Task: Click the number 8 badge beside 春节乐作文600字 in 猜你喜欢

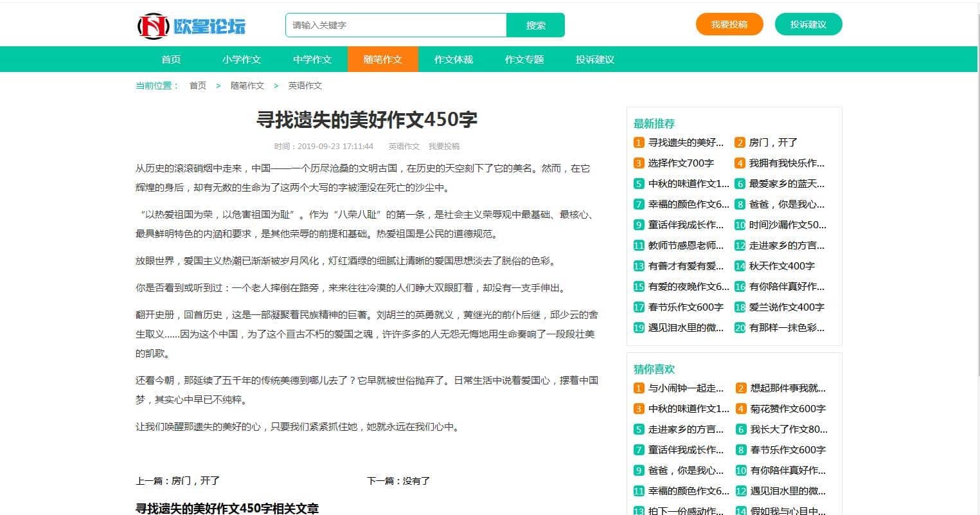Action: pyautogui.click(x=740, y=450)
